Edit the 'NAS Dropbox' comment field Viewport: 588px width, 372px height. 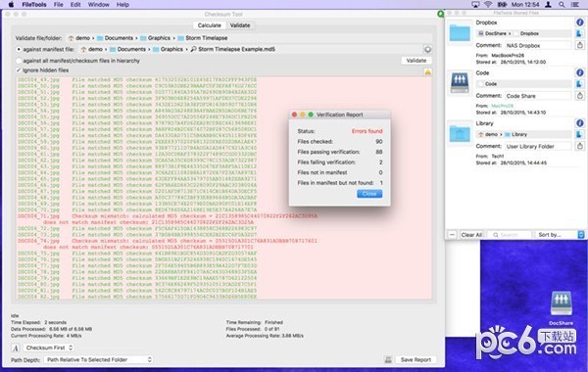[x=538, y=45]
